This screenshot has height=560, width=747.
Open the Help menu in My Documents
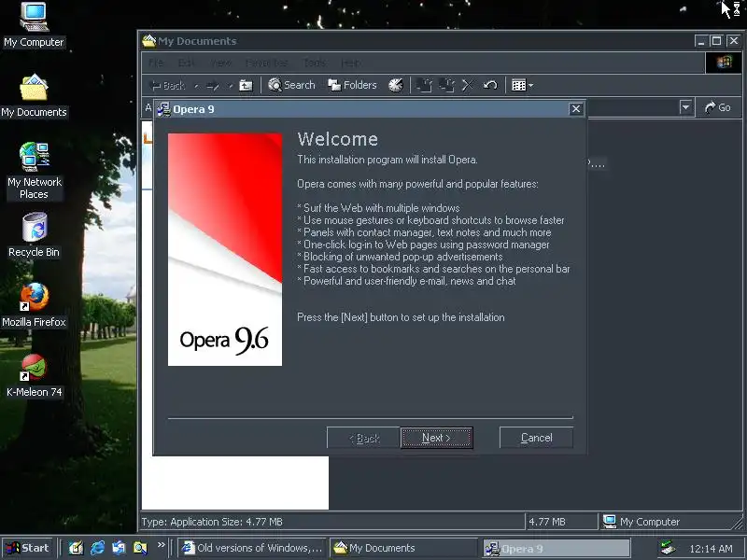[351, 63]
